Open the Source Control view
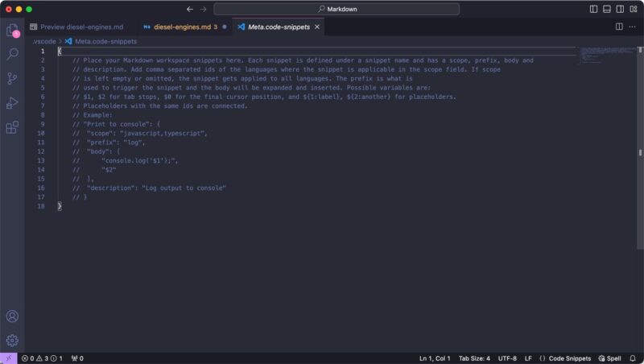This screenshot has height=364, width=644. tap(12, 78)
